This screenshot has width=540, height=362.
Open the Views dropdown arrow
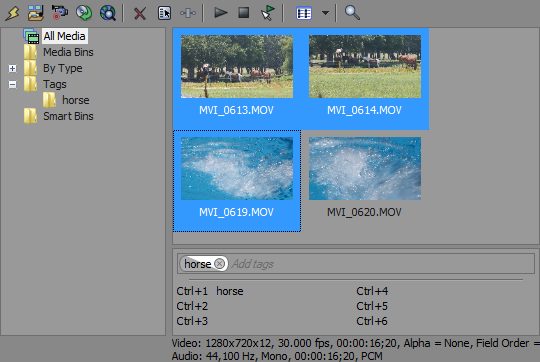[x=325, y=13]
